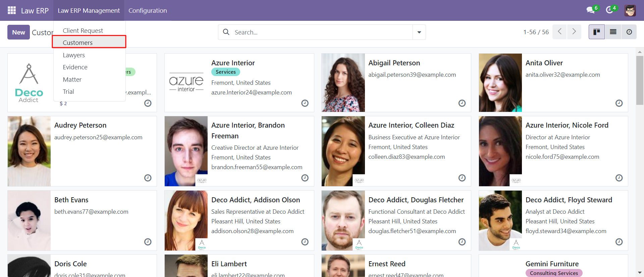
Task: Open Azure Interior, Colleen Diaz record title
Action: [411, 125]
